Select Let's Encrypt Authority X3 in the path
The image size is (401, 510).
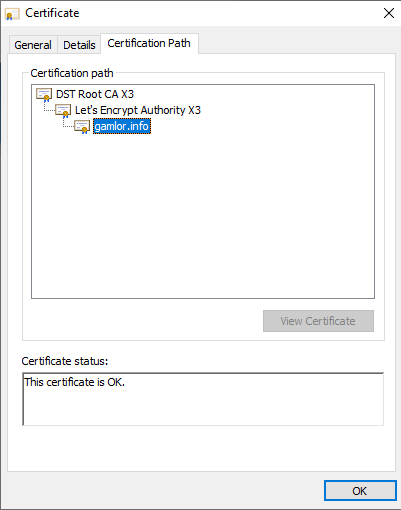138,110
